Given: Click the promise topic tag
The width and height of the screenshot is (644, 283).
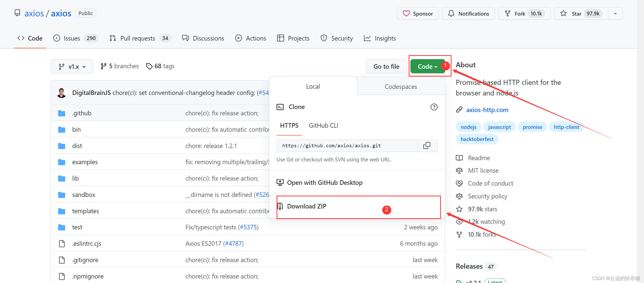Looking at the screenshot, I should [x=532, y=127].
